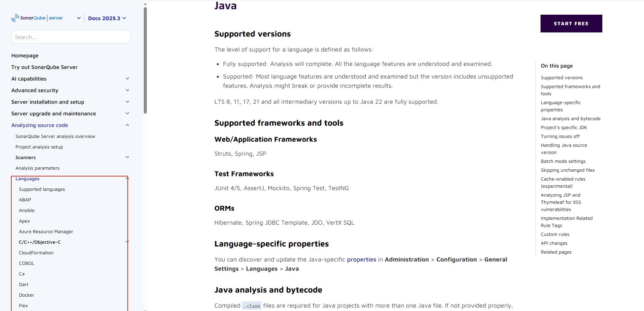Open the Homepage navigation item
The height and width of the screenshot is (311, 644).
click(25, 56)
